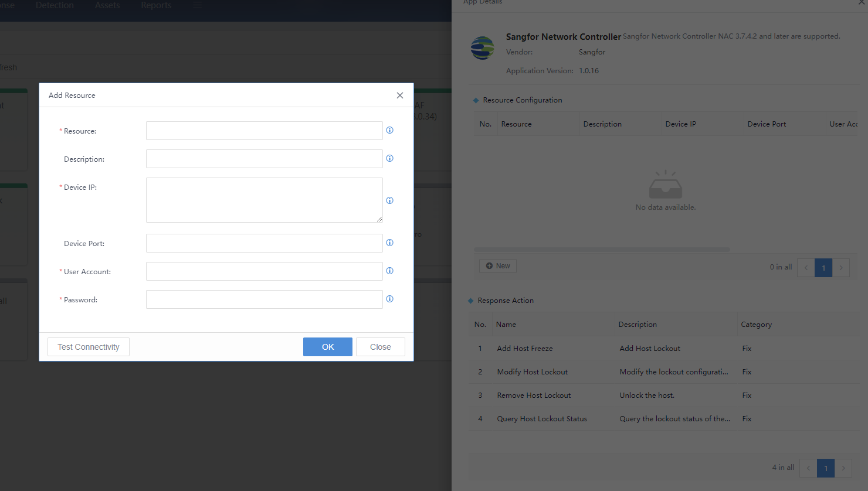The width and height of the screenshot is (868, 491).
Task: Click the info icon beside User Account field
Action: click(389, 271)
